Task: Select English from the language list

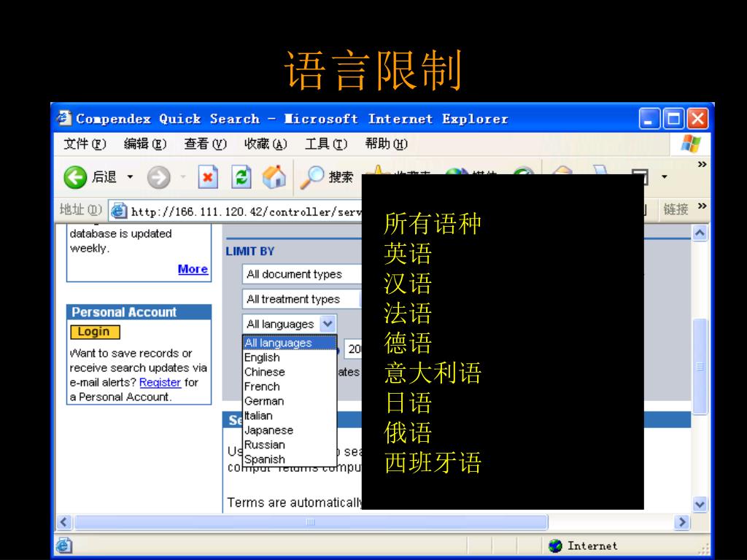Action: [289, 357]
